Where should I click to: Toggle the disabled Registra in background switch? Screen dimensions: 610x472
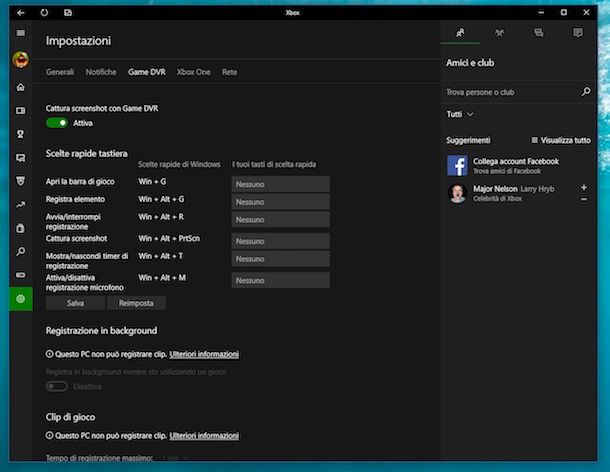click(x=57, y=386)
